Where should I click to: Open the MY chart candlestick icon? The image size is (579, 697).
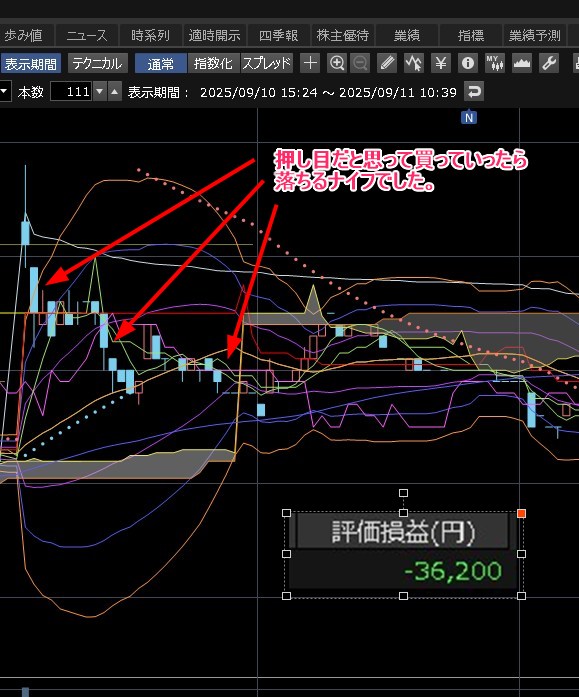[x=495, y=63]
